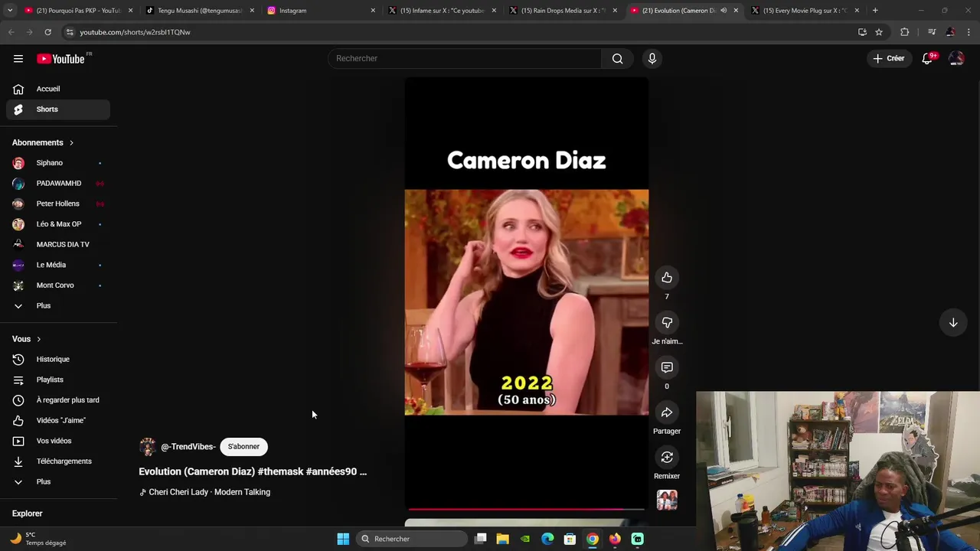Open @-TrendVibes- channel name
Image resolution: width=980 pixels, height=551 pixels.
pos(188,447)
